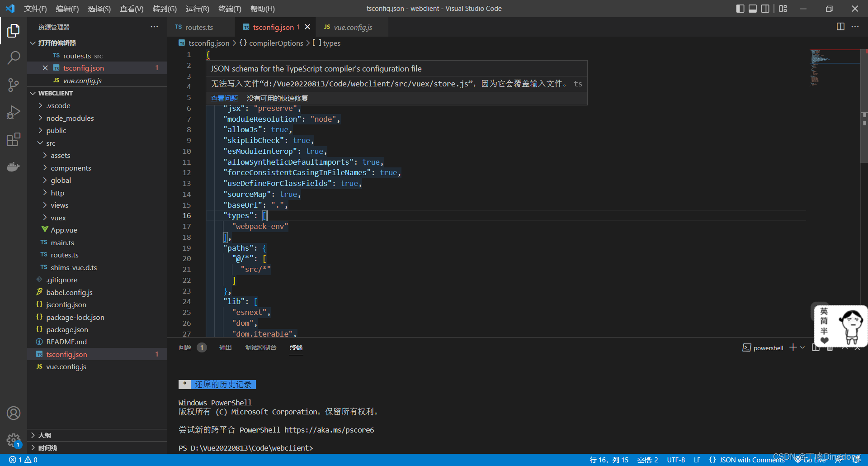This screenshot has width=868, height=466.
Task: Open the Search view
Action: [x=14, y=57]
